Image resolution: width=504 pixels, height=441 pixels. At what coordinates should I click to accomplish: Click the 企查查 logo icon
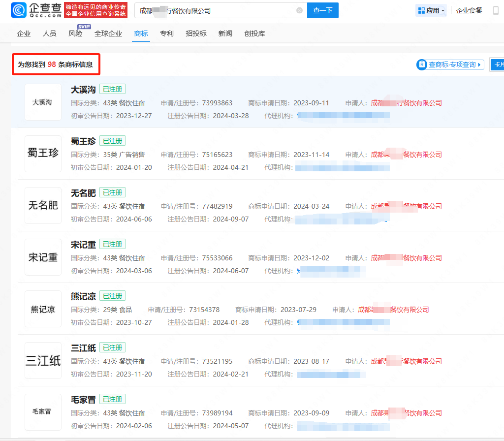click(x=19, y=10)
